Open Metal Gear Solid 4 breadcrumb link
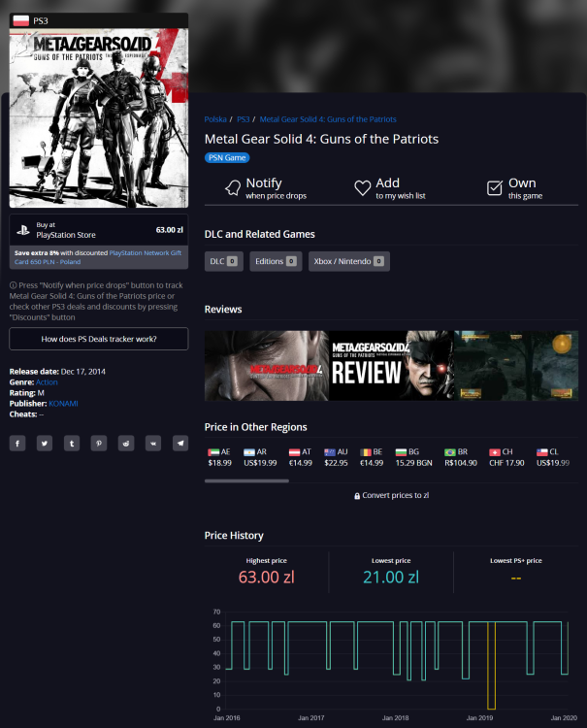This screenshot has width=587, height=728. click(x=328, y=119)
